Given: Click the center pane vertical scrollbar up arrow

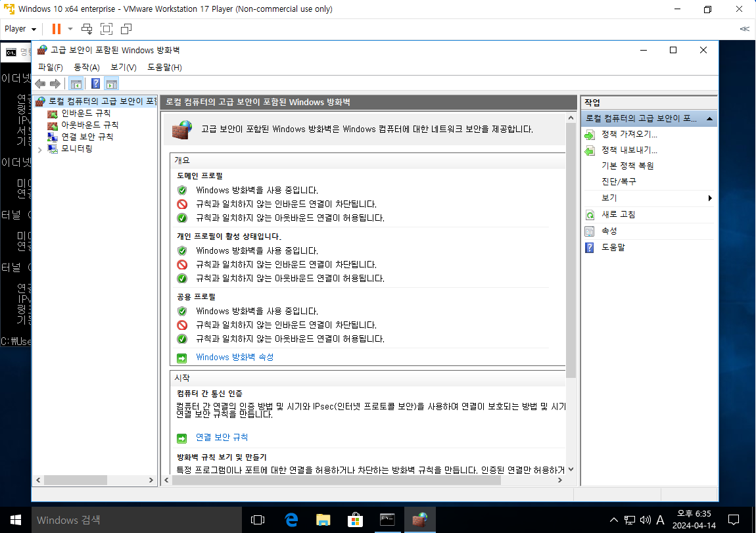Looking at the screenshot, I should 571,118.
